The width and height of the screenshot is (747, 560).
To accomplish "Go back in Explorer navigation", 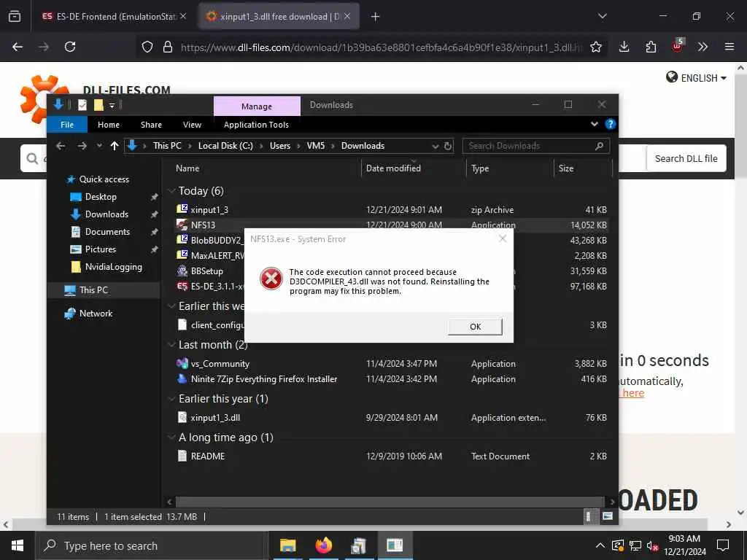I will pos(61,146).
